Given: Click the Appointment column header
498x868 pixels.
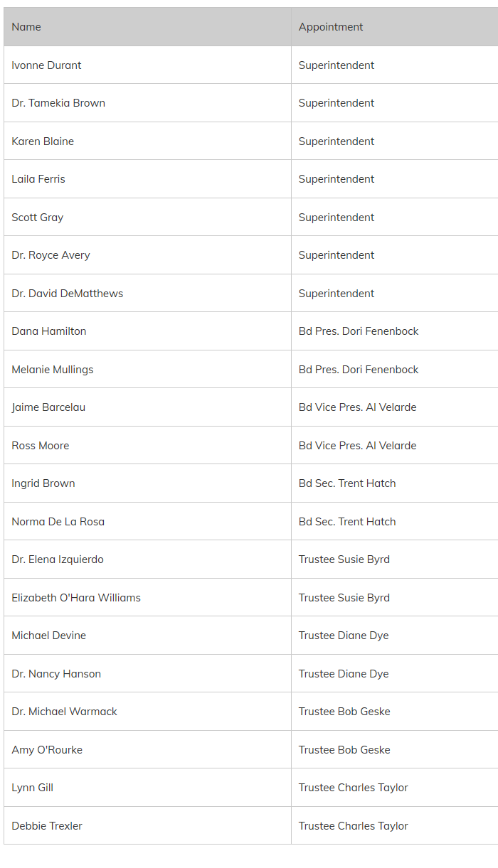Looking at the screenshot, I should click(x=395, y=27).
